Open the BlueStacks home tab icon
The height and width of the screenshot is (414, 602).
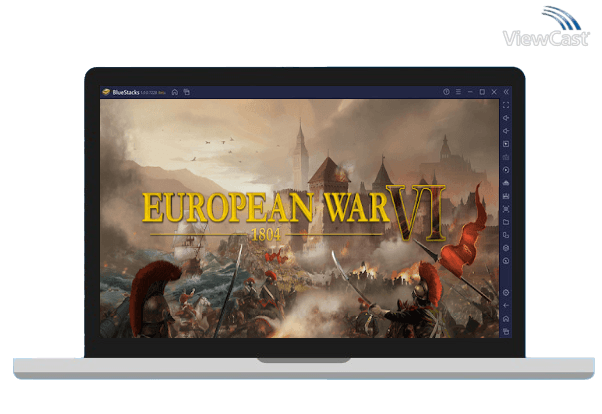175,92
